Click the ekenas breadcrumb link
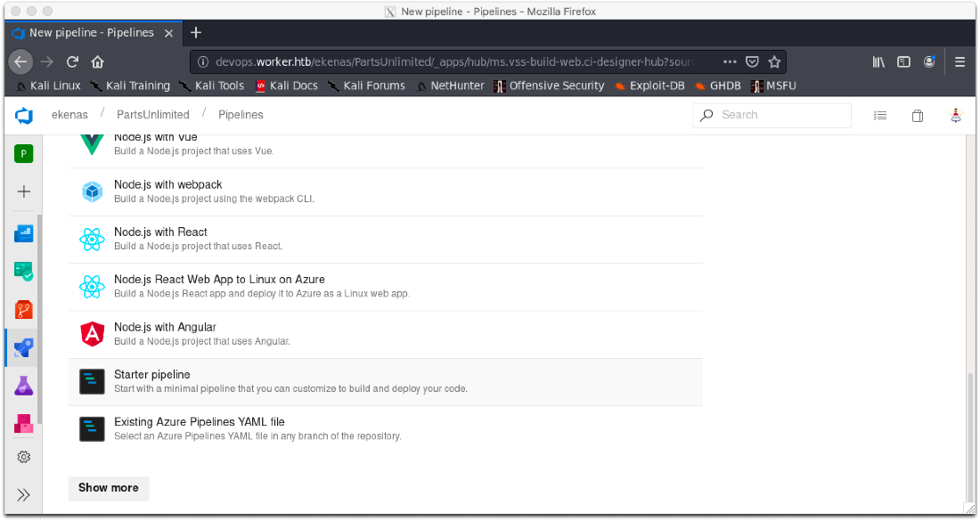Screen dimensions: 980x521 coord(69,115)
